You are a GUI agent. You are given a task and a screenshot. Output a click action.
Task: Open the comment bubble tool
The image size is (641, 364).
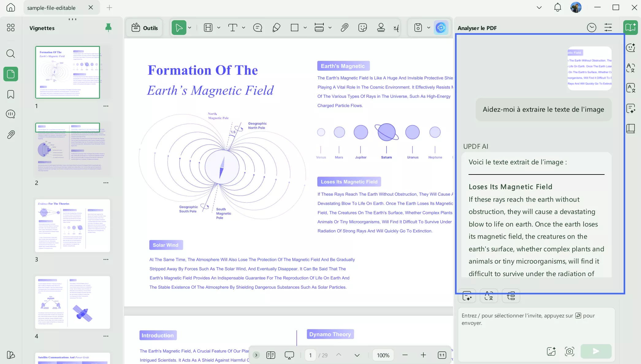coord(258,28)
